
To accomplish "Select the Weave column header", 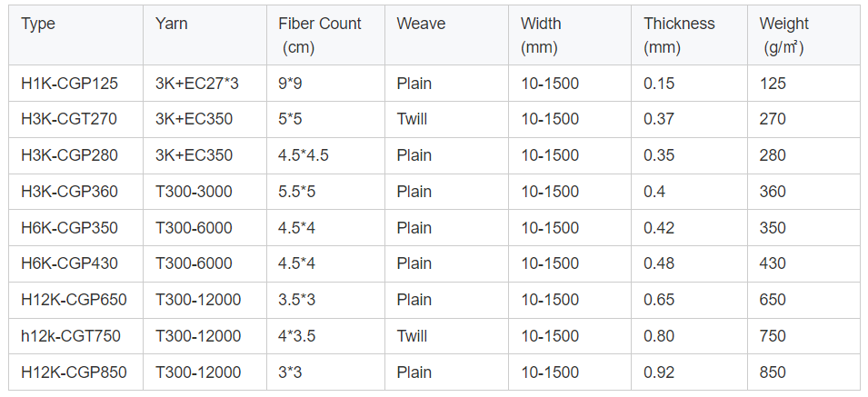I will (x=421, y=24).
